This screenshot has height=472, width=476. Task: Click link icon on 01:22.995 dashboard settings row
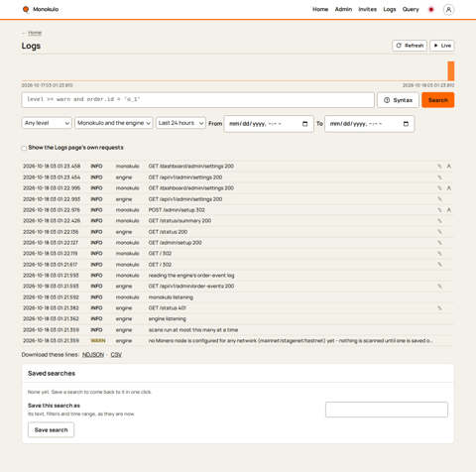pyautogui.click(x=439, y=188)
